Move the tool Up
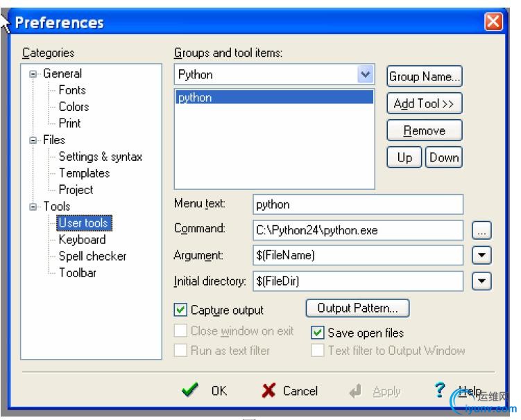 (x=404, y=157)
